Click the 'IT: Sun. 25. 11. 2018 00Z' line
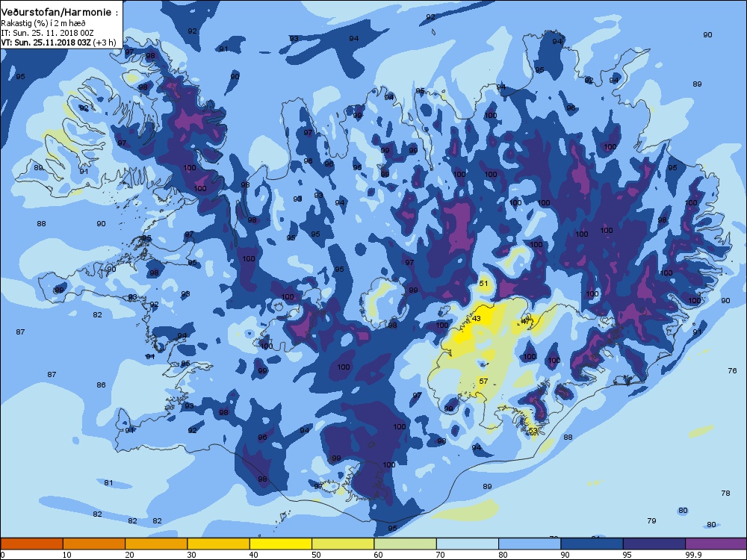This screenshot has height=560, width=747. pyautogui.click(x=47, y=33)
